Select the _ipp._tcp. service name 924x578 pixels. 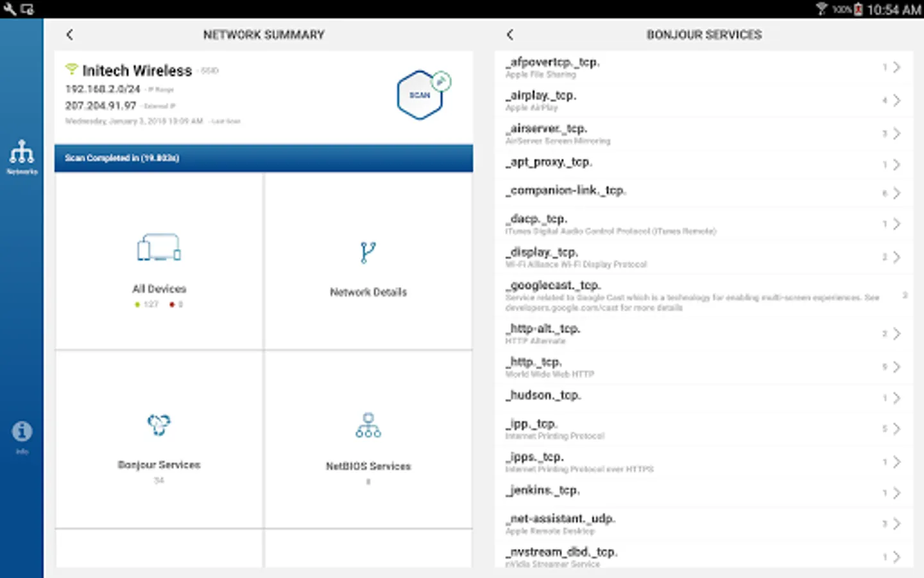[x=532, y=424]
